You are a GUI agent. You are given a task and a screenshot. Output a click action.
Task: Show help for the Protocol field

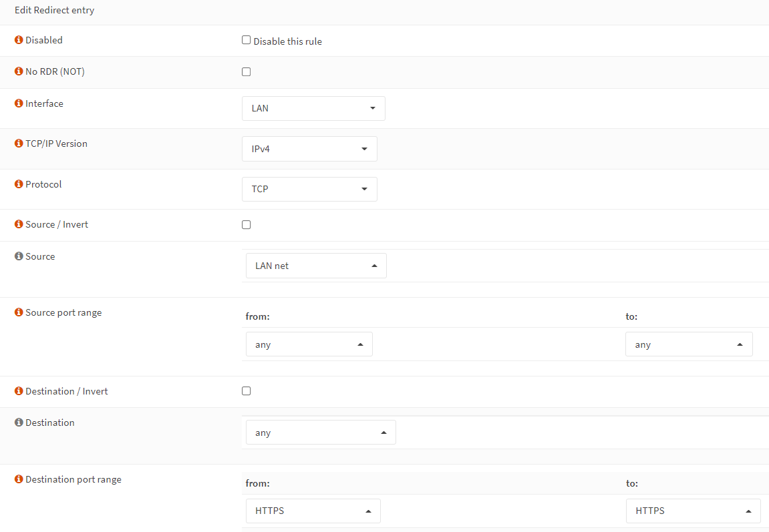(19, 184)
